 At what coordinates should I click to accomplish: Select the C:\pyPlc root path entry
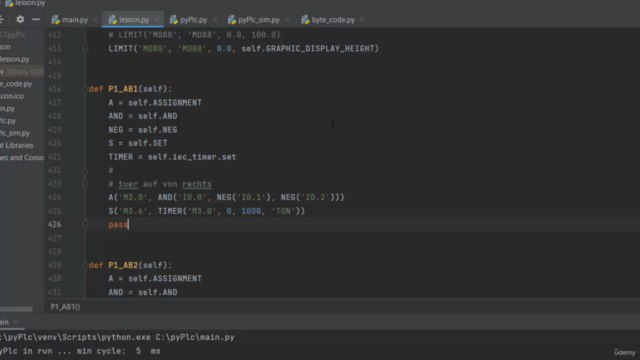(13, 35)
